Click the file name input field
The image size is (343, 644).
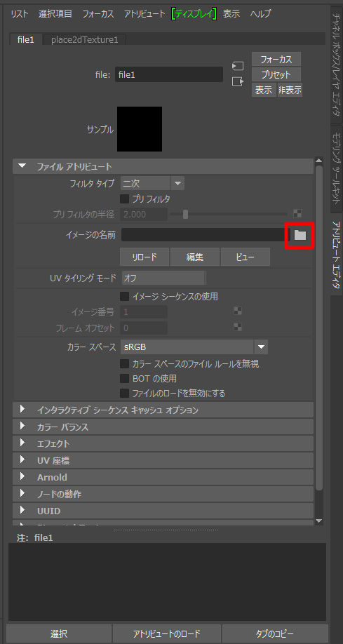coord(169,74)
